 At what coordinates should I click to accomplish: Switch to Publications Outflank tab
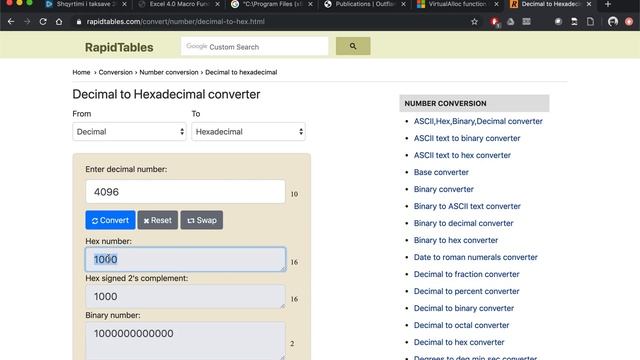[364, 4]
